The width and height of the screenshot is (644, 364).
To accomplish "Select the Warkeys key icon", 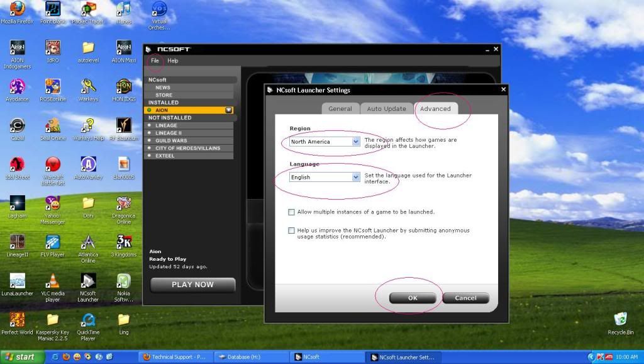I will (88, 87).
